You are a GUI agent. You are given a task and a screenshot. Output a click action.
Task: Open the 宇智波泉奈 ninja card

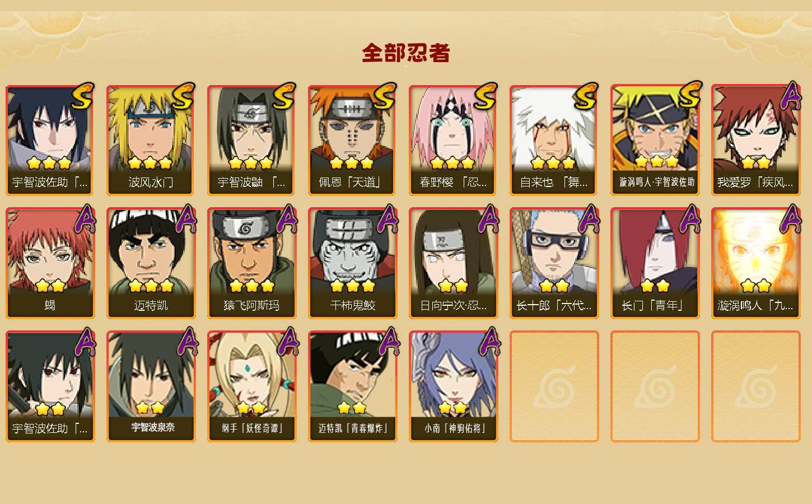(151, 386)
